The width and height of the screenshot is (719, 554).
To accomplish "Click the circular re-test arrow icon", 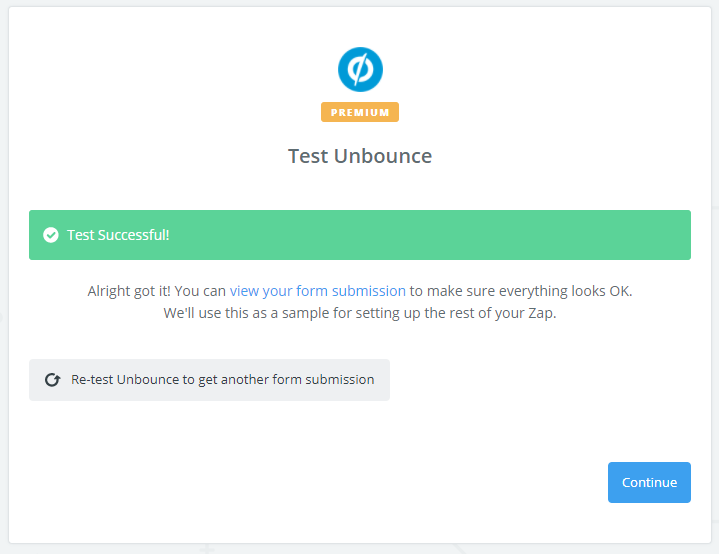I will click(53, 380).
